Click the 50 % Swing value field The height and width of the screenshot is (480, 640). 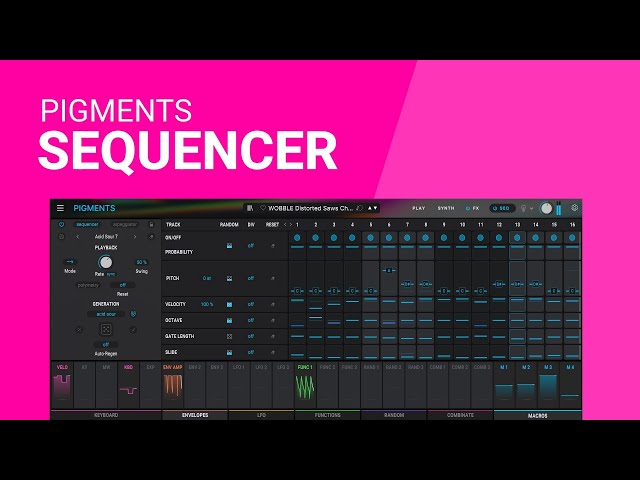point(141,262)
